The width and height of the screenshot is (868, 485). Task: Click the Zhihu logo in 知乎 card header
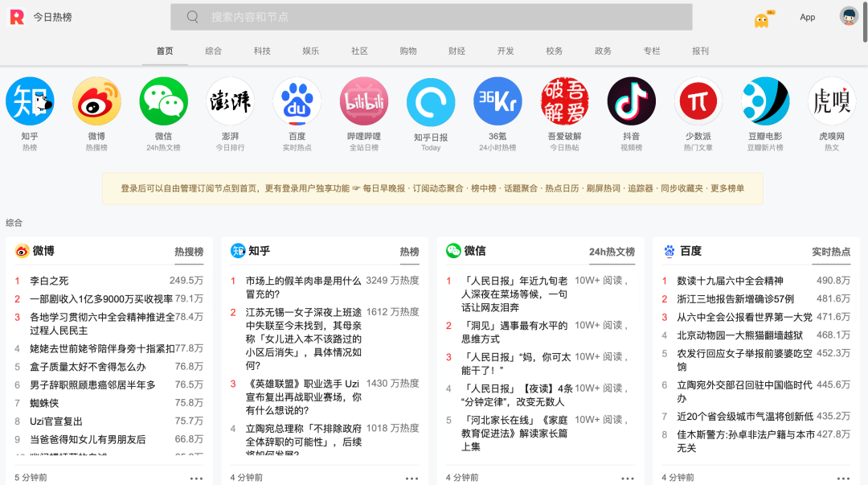[x=237, y=251]
